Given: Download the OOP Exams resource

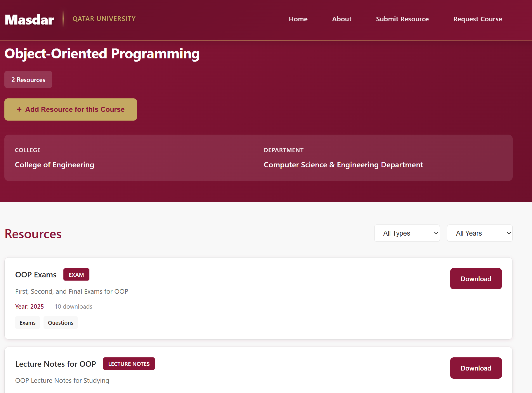Looking at the screenshot, I should point(476,279).
